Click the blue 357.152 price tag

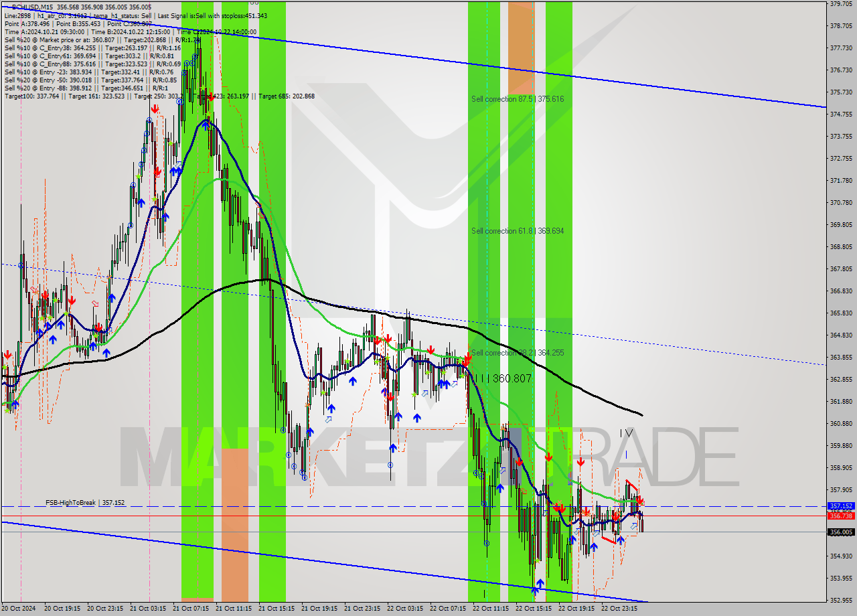pyautogui.click(x=841, y=506)
